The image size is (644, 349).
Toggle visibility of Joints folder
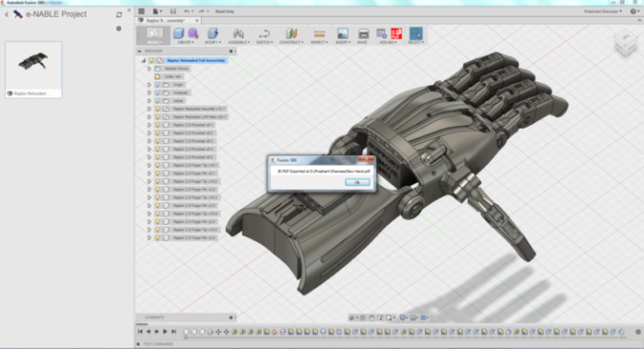(x=158, y=101)
